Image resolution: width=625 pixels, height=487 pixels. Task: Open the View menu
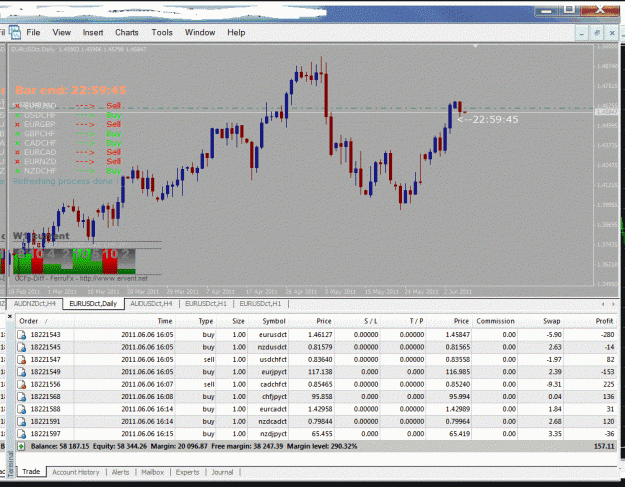pos(61,32)
